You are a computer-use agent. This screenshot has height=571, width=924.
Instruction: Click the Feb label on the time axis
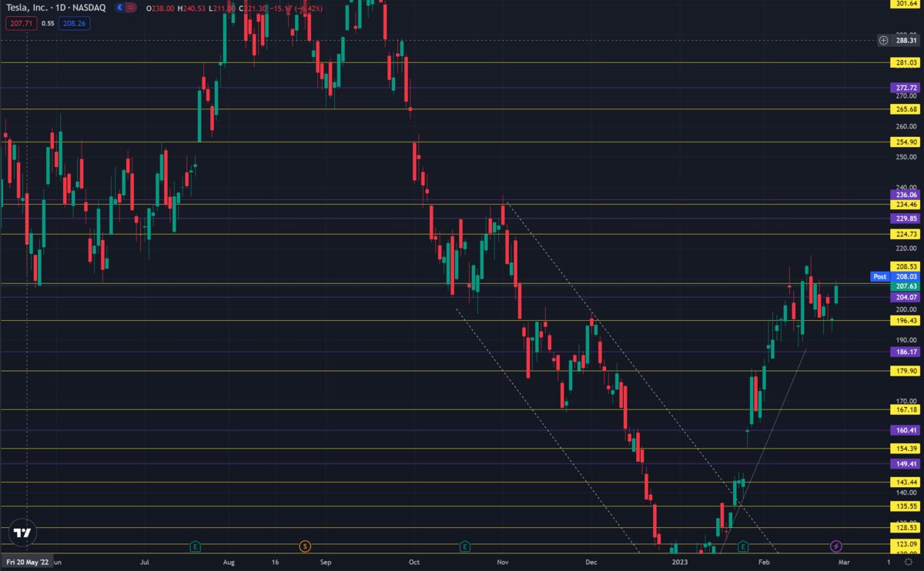point(763,563)
